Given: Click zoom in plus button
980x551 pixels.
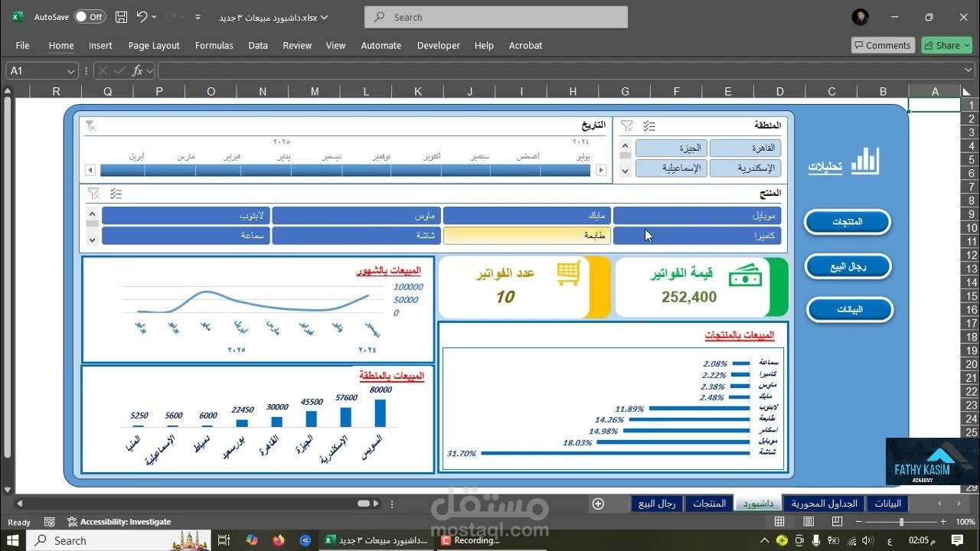Looking at the screenshot, I should [x=942, y=522].
